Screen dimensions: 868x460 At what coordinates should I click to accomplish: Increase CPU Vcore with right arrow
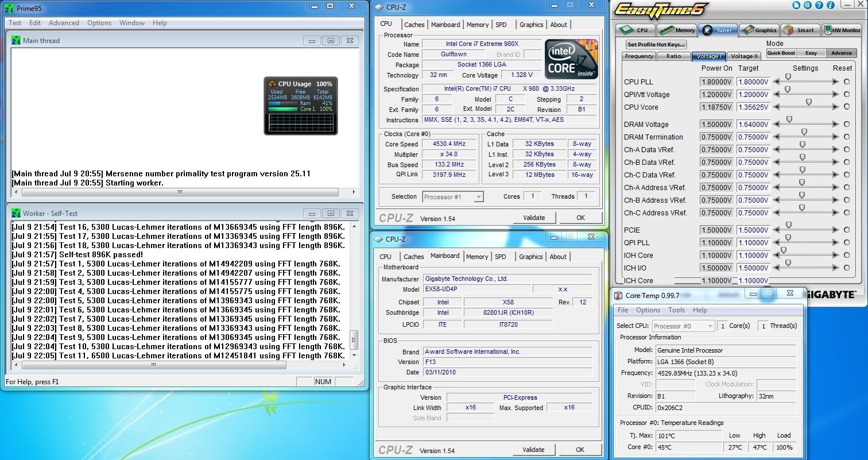click(x=836, y=107)
